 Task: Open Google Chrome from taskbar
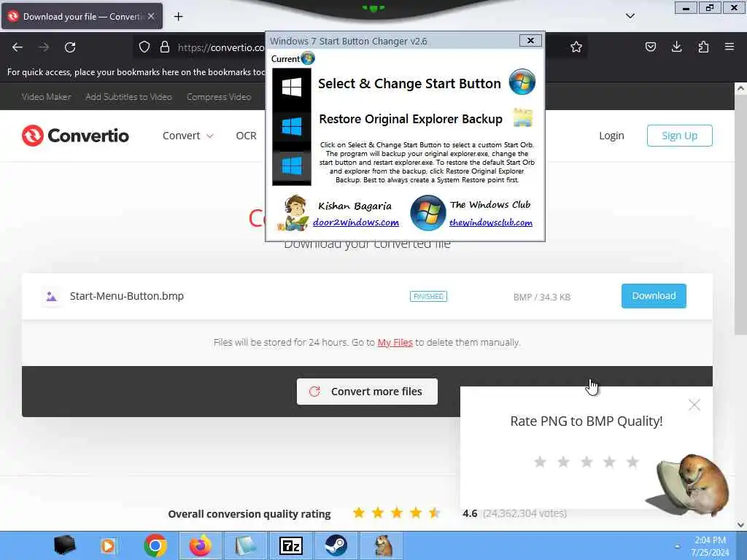click(155, 545)
